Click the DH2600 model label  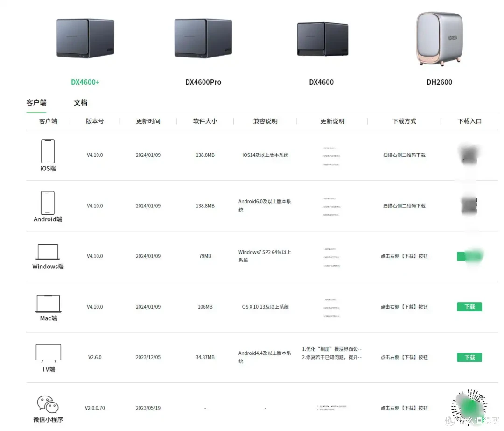[440, 82]
